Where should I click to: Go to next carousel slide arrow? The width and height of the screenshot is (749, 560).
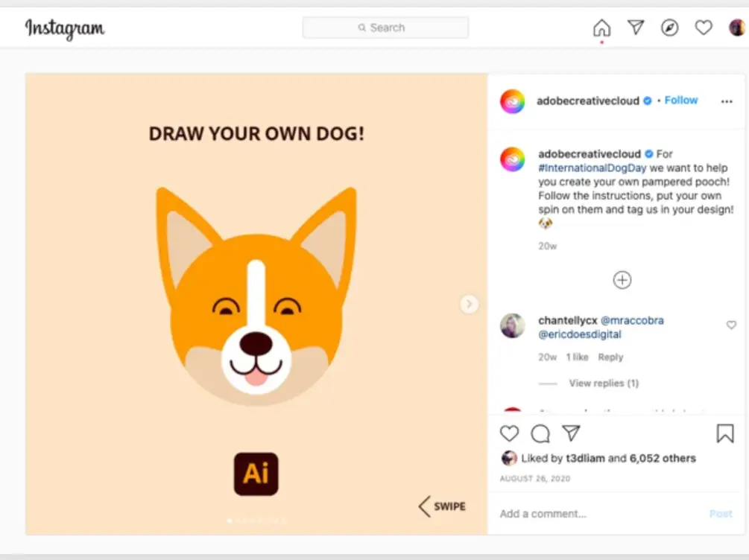coord(469,304)
